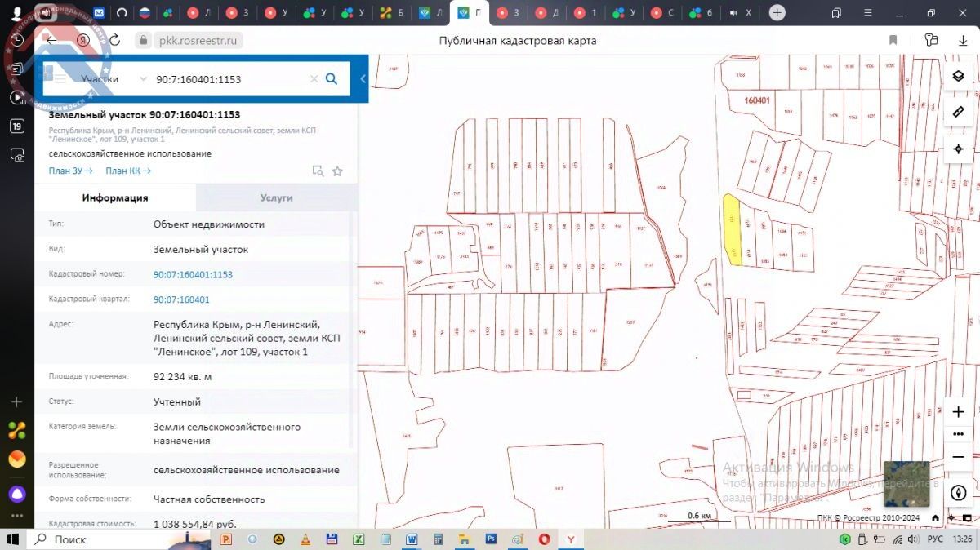Screen dimensions: 980x550
Task: Show the parcel on map icon
Action: pyautogui.click(x=318, y=171)
